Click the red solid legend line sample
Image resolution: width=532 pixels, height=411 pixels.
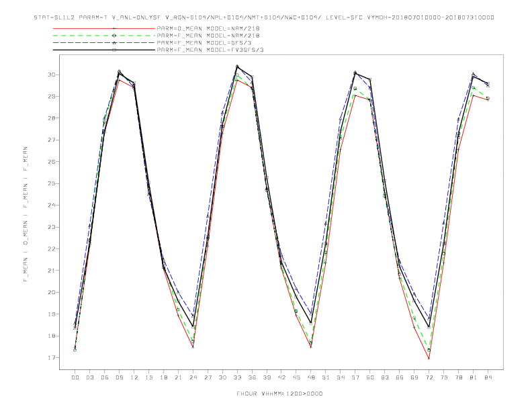click(x=104, y=28)
